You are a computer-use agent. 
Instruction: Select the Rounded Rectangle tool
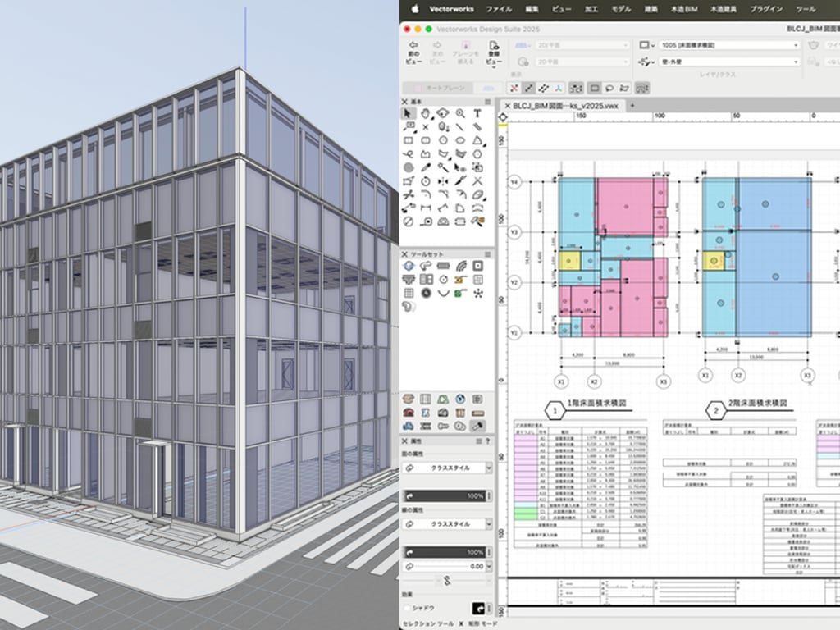(x=426, y=140)
